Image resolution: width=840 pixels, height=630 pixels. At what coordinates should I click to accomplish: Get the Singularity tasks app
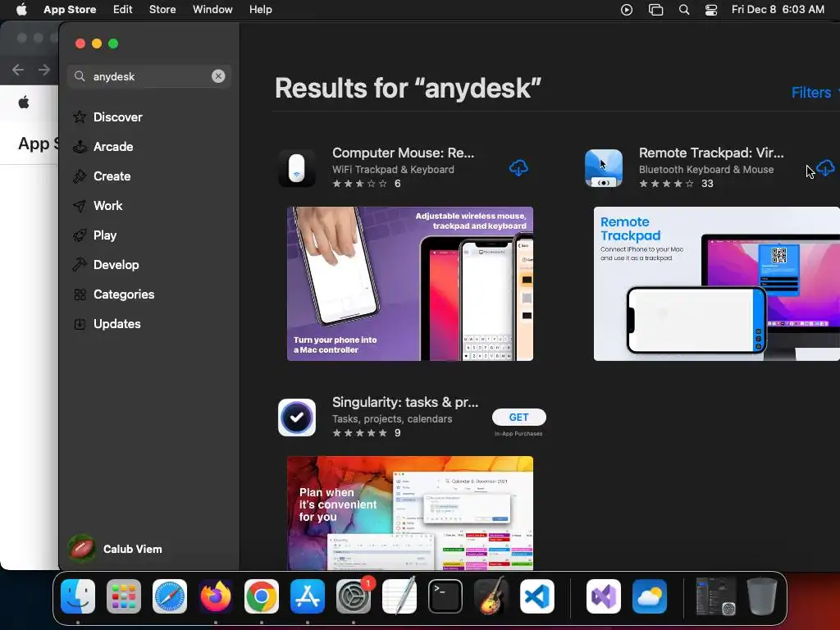pyautogui.click(x=518, y=418)
